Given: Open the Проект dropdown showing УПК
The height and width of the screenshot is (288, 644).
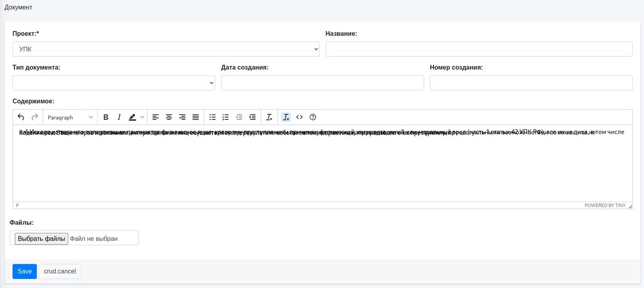Looking at the screenshot, I should pos(166,49).
